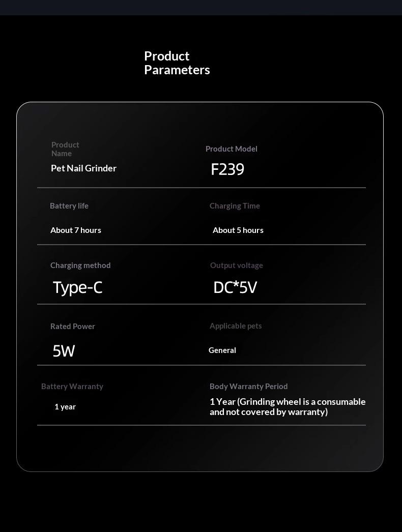The image size is (402, 532).
Task: Click the grinding wheel consumable warranty note
Action: point(288,406)
